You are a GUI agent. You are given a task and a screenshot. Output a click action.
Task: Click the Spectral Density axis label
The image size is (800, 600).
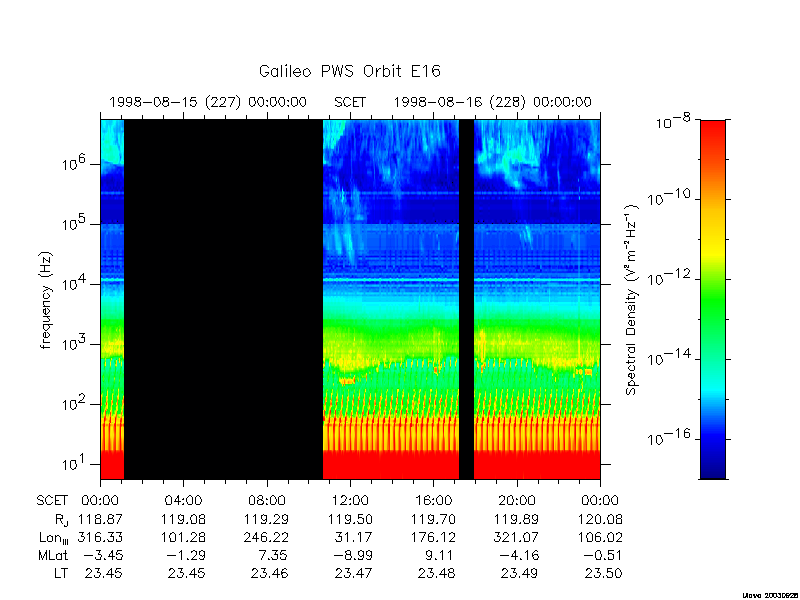point(632,300)
